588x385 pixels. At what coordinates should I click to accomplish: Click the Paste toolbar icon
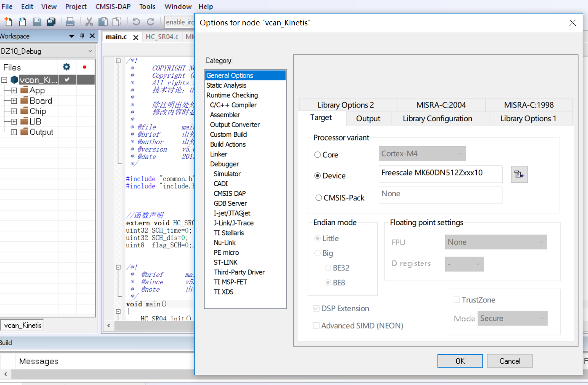click(117, 22)
